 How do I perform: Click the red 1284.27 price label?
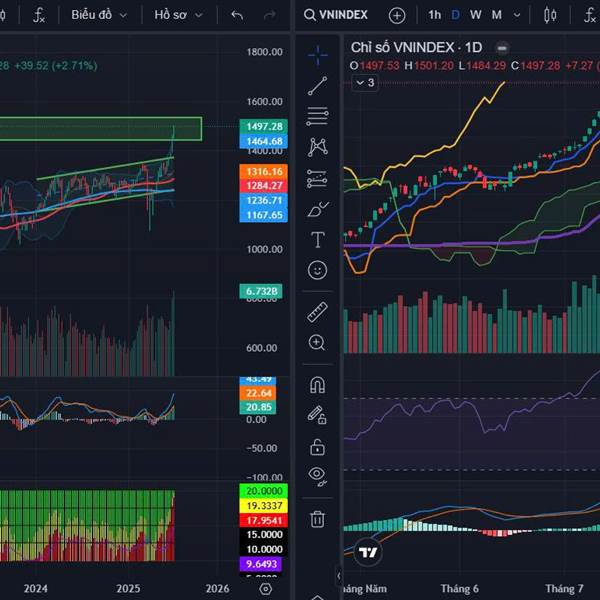(264, 186)
